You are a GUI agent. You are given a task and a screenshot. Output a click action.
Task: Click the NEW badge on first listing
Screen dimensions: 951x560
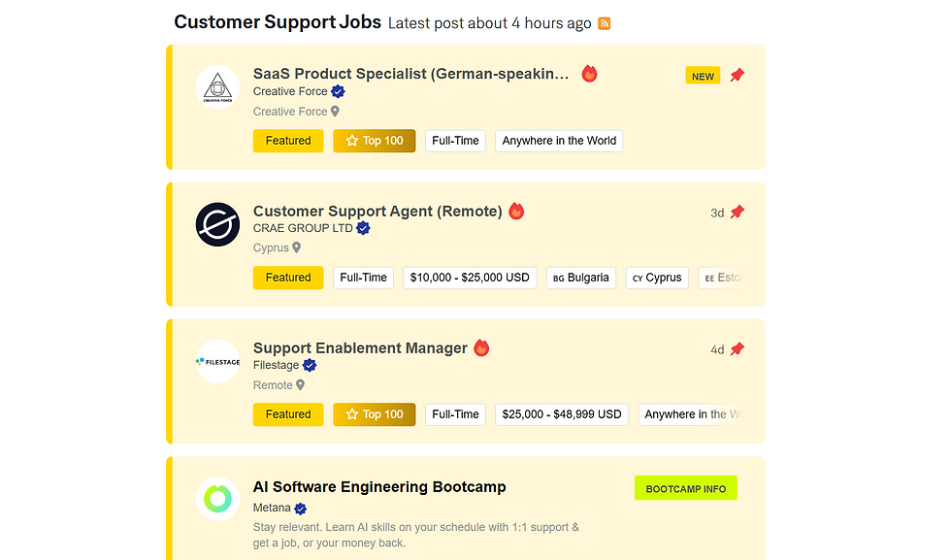(703, 76)
